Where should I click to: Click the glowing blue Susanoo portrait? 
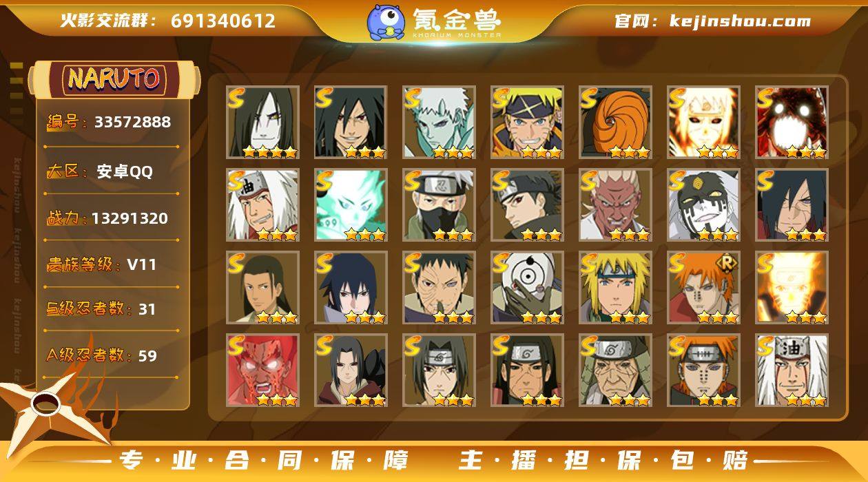351,205
